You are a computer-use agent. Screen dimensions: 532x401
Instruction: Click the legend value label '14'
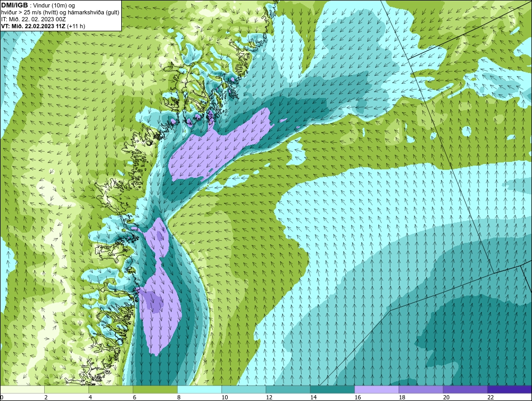[313, 397]
